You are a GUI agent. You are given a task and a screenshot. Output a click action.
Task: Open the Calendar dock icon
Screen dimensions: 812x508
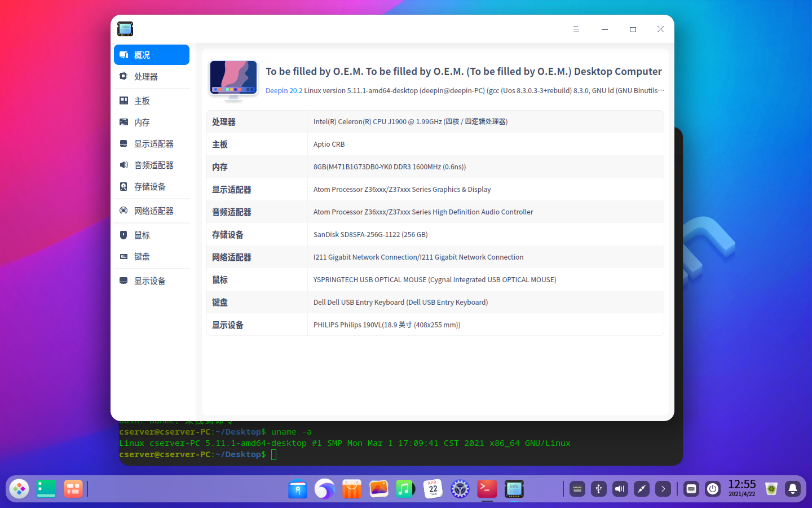tap(433, 489)
